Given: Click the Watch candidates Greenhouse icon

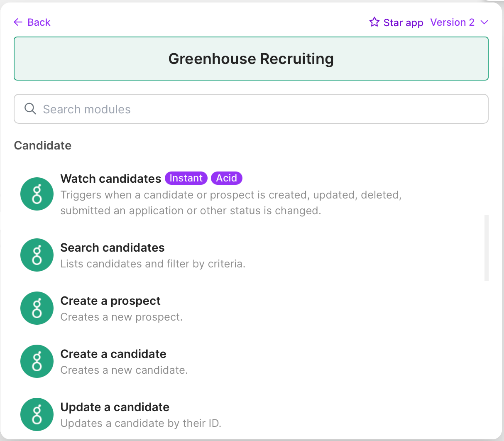Looking at the screenshot, I should [x=37, y=194].
